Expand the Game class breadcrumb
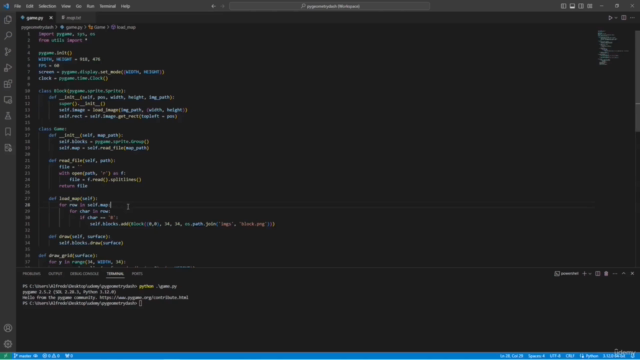The image size is (640, 360). click(x=97, y=27)
